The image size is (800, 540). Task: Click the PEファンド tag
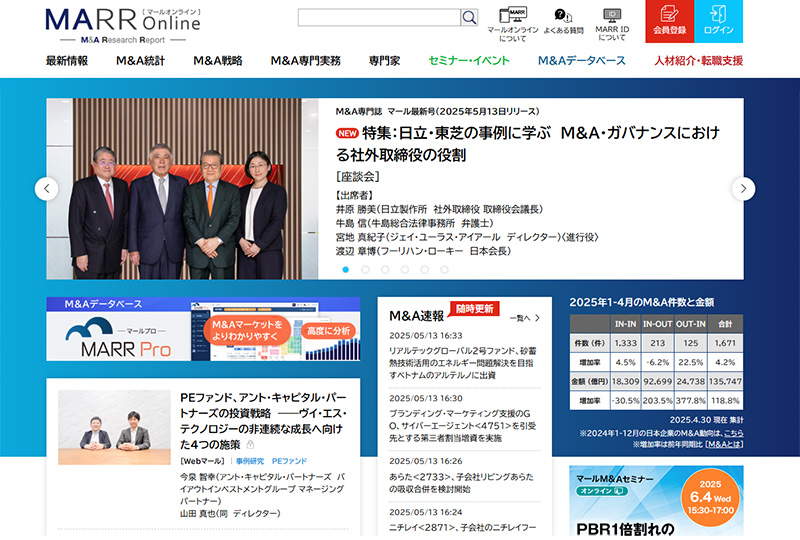point(289,461)
